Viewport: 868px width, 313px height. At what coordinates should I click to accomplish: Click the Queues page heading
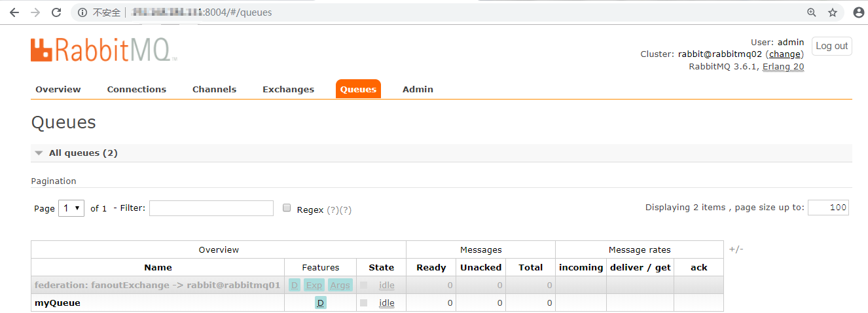tap(63, 122)
